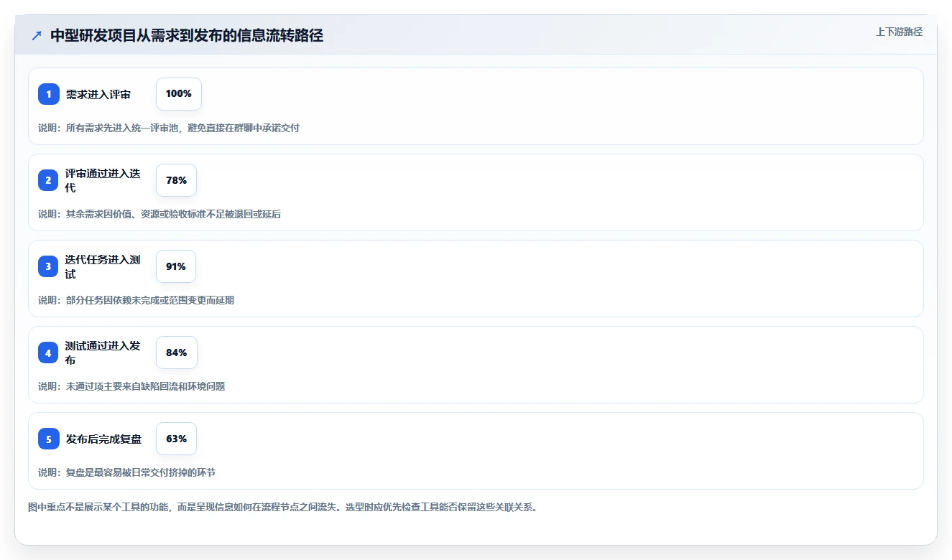
Task: Click the step 1 number badge
Action: (x=49, y=94)
